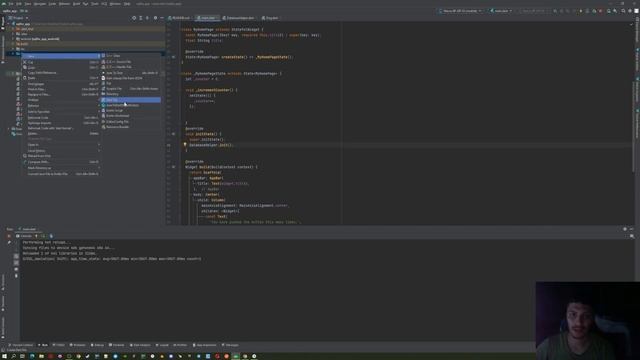Click Expand All icon in Project panel header
The height and width of the screenshot is (360, 640).
(141, 18)
